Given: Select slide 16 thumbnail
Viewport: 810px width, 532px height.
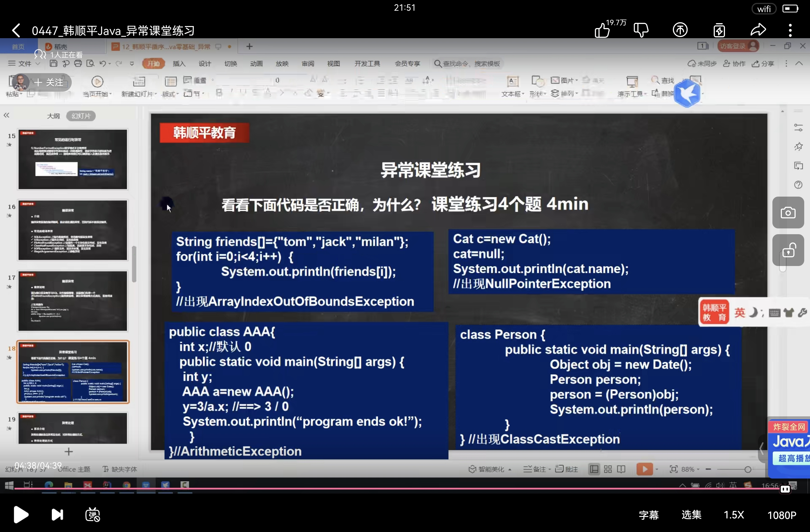Looking at the screenshot, I should [73, 230].
